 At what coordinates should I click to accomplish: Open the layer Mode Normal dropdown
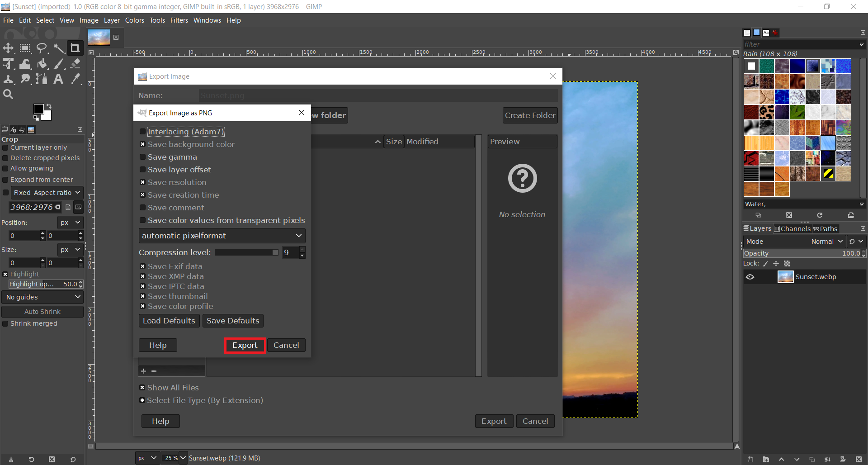point(827,242)
